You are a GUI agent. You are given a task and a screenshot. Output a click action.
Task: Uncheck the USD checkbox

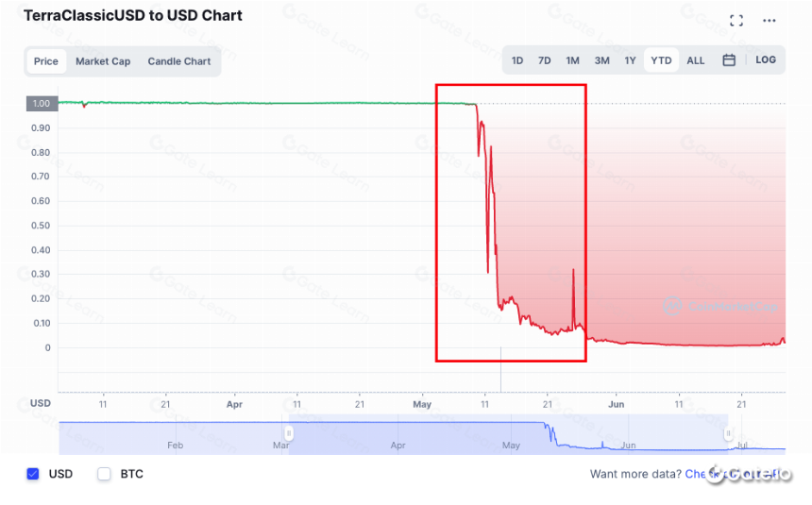33,474
